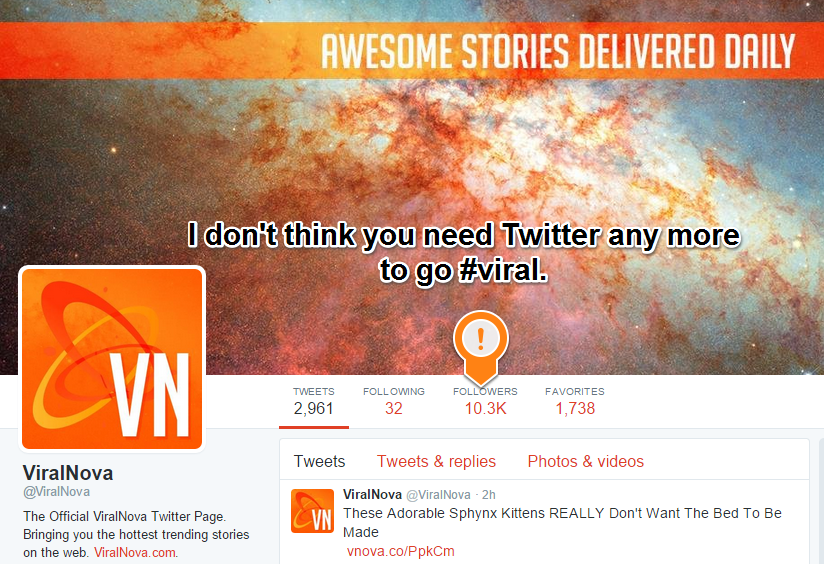Switch to Photos & videos tab

pos(585,461)
